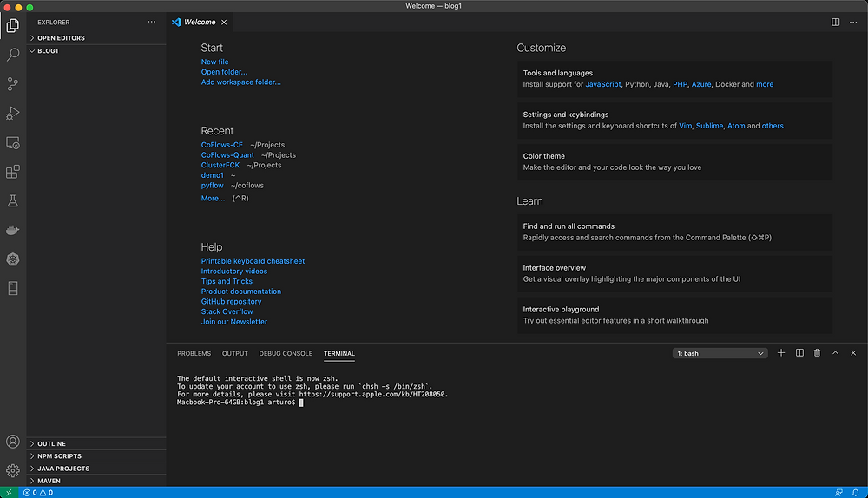Click the New file link
Screen dimensions: 868x498
click(214, 62)
